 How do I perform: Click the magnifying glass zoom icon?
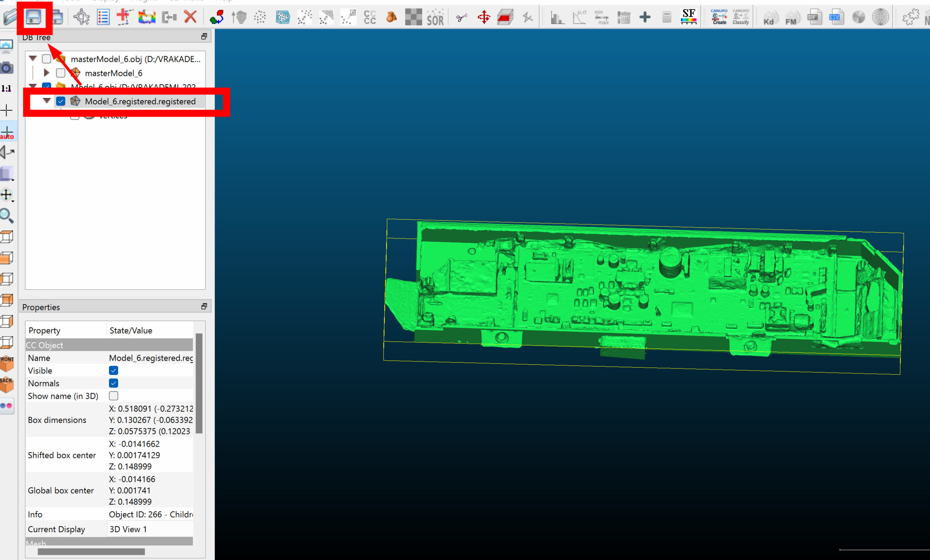click(x=7, y=216)
